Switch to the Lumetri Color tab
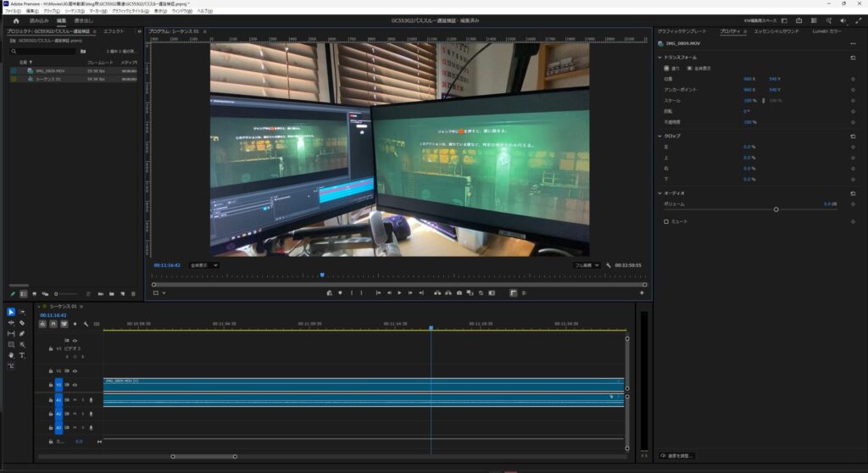The image size is (868, 473). (x=827, y=31)
